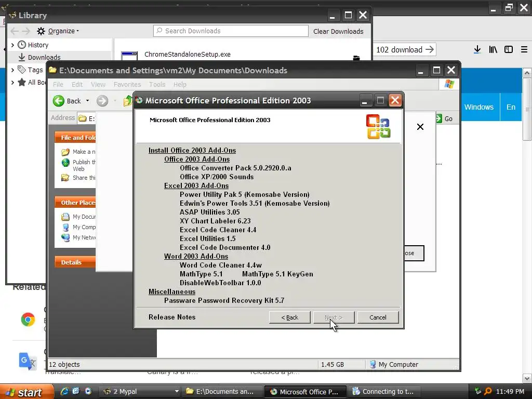Click Publish to the Web icon
The image size is (532, 399).
pyautogui.click(x=65, y=163)
